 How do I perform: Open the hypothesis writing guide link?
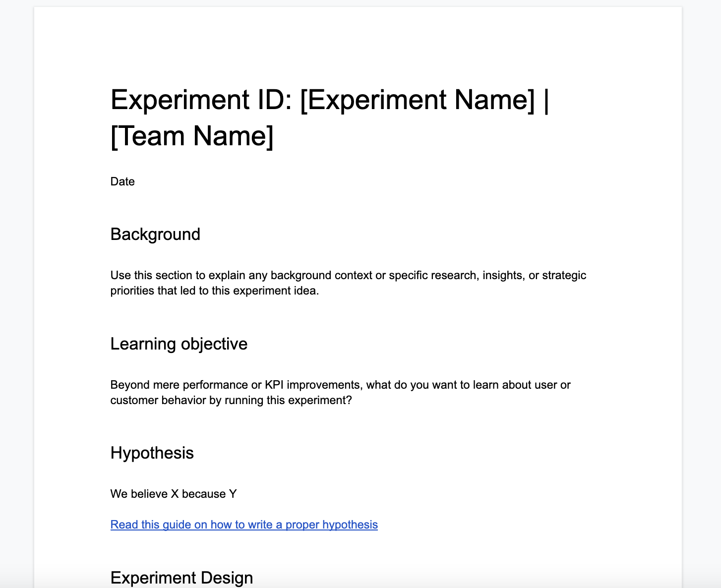[244, 525]
